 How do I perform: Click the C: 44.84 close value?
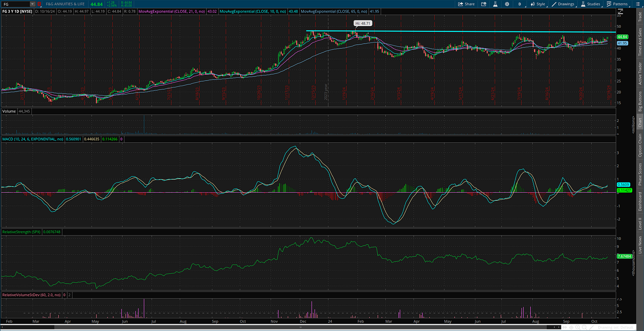pyautogui.click(x=116, y=11)
